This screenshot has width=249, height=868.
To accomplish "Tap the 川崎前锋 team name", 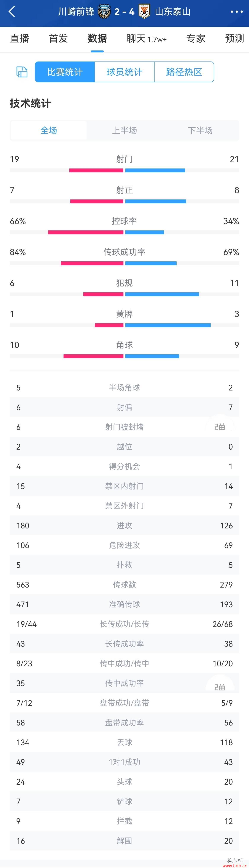I will tap(76, 12).
